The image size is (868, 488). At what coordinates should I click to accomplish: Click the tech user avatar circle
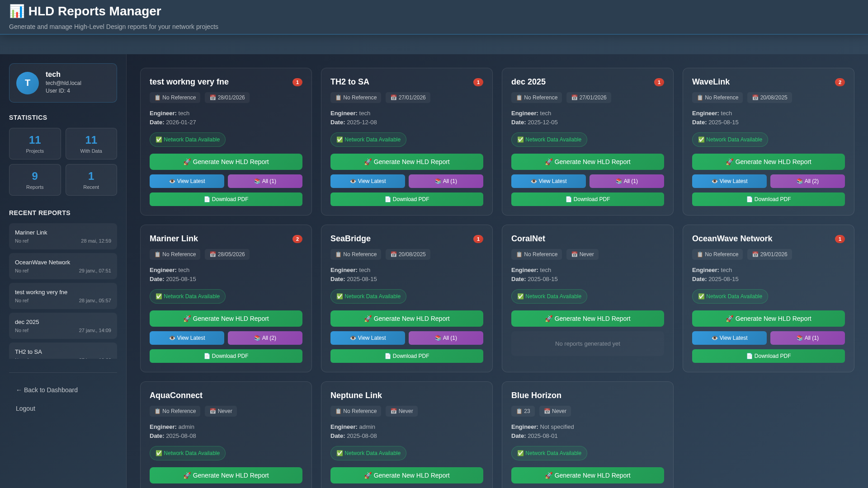(x=28, y=83)
